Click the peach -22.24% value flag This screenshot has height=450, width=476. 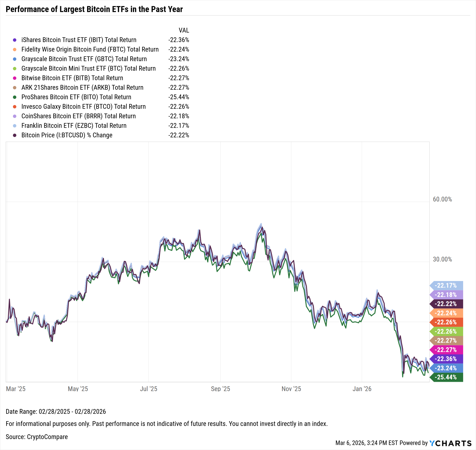[446, 313]
